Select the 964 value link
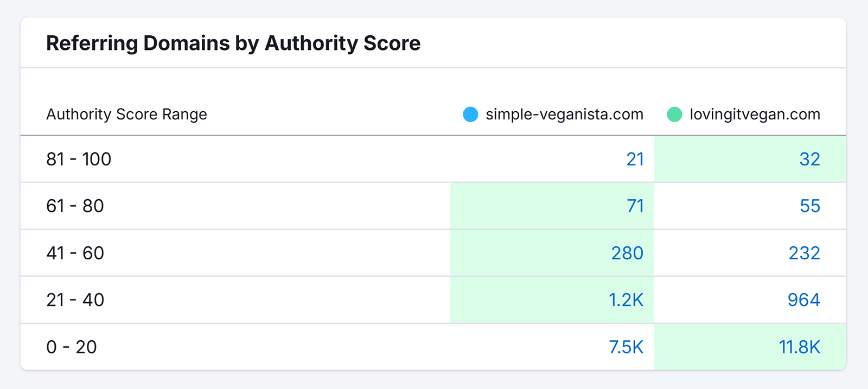This screenshot has height=389, width=868. (x=803, y=300)
